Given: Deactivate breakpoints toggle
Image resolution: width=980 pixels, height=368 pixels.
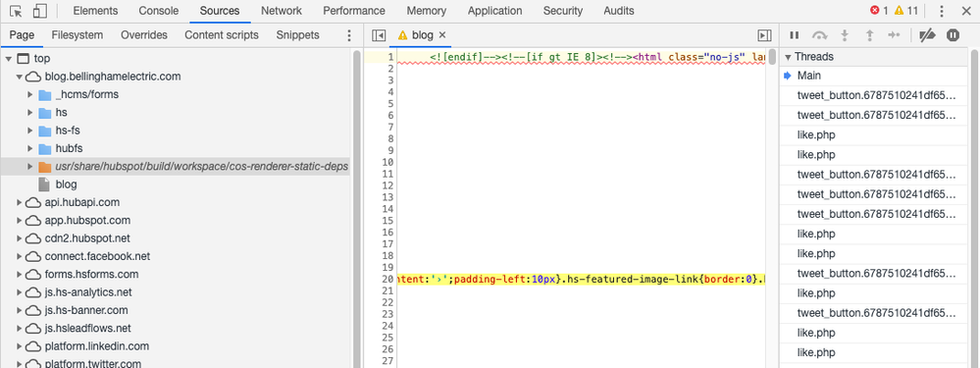Looking at the screenshot, I should point(927,35).
